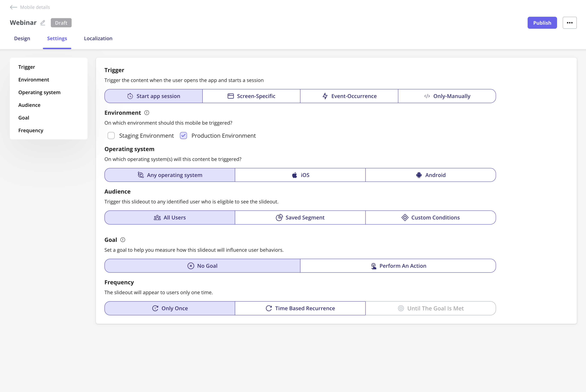Select Time Based Recurrence frequency

300,308
